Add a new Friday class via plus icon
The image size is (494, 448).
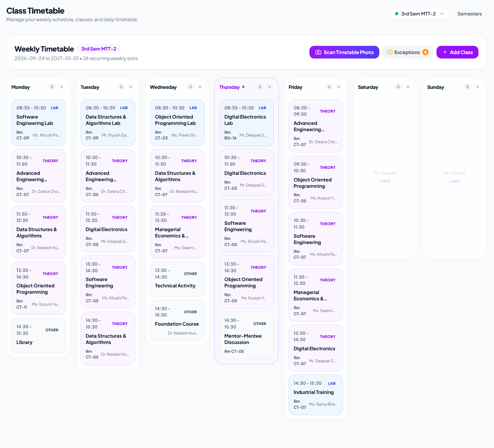pos(339,87)
